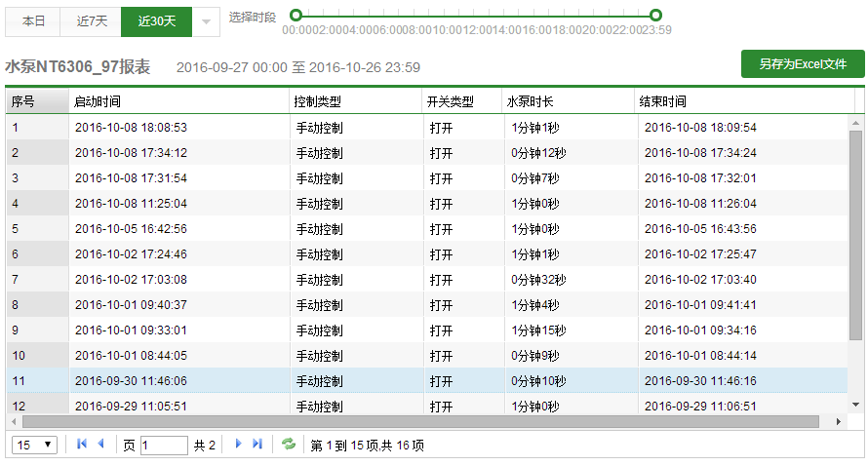The height and width of the screenshot is (466, 868).
Task: Refresh the report table
Action: pos(288,445)
